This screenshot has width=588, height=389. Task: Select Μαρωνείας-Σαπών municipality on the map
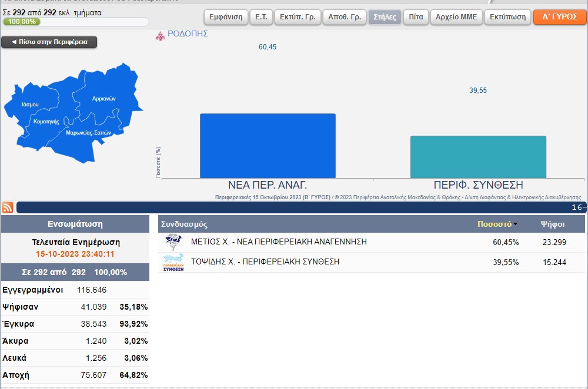(x=88, y=133)
